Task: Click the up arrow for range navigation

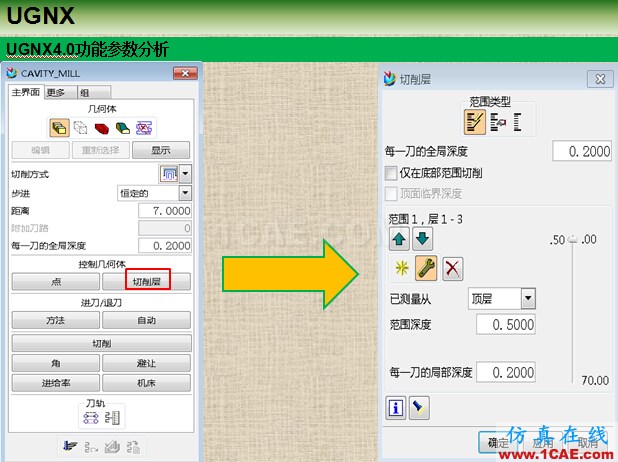Action: [x=399, y=238]
